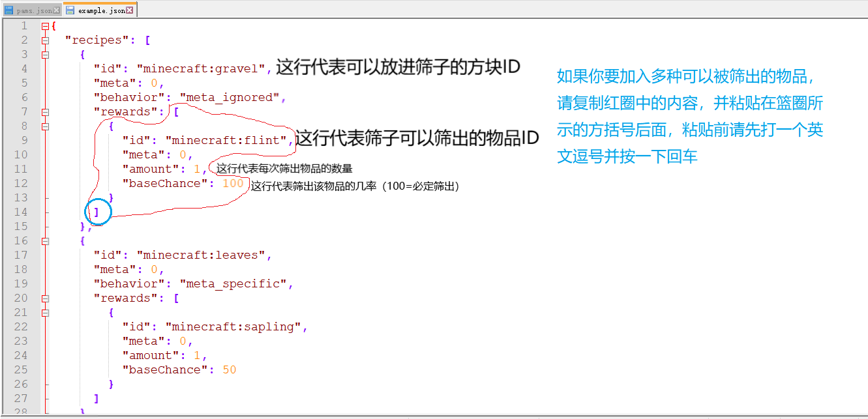The image size is (868, 419).
Task: Close the pams.json tab
Action: tap(57, 10)
